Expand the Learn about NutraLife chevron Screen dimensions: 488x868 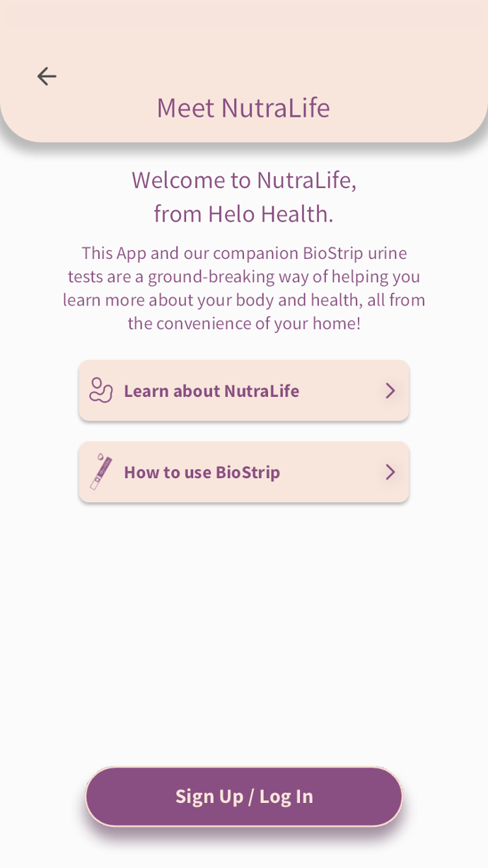pyautogui.click(x=390, y=390)
